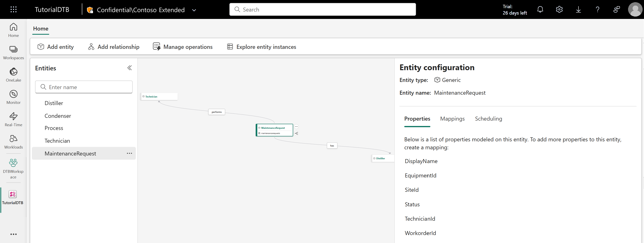Click the EquipmentId property
The height and width of the screenshot is (243, 644).
[421, 175]
